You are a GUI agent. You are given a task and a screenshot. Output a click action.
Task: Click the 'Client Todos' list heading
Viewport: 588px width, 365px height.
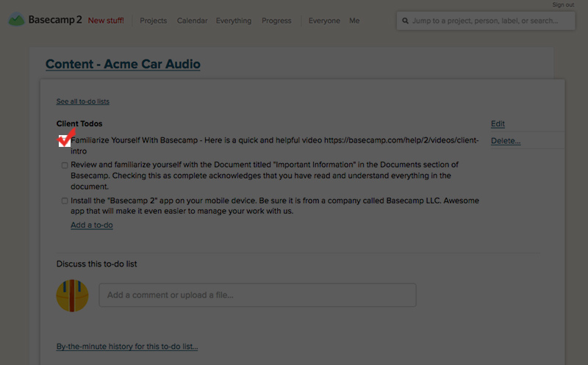[x=79, y=123]
